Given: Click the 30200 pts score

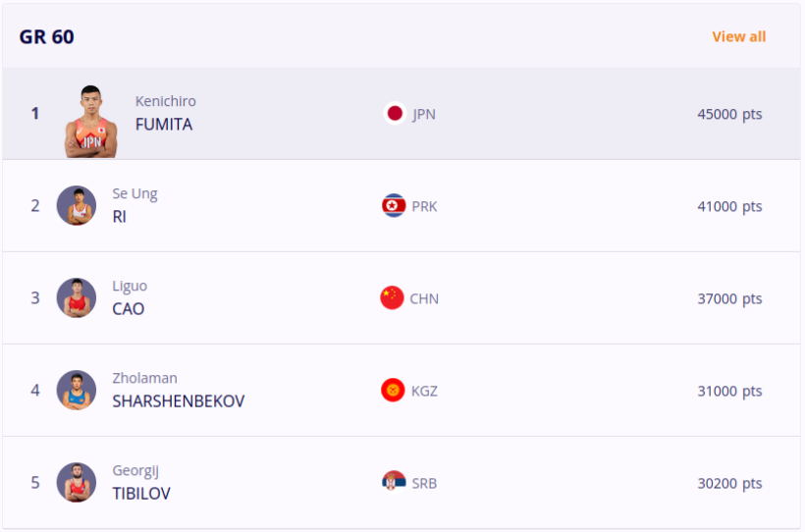Looking at the screenshot, I should (729, 483).
